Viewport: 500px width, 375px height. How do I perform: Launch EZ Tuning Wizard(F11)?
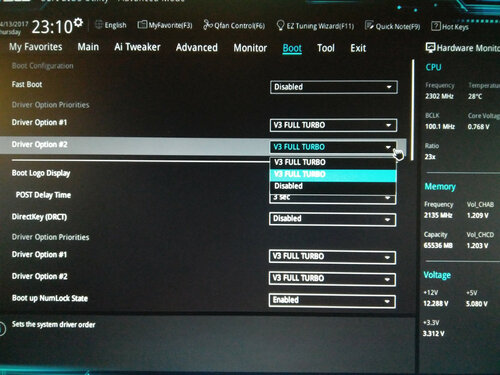315,26
